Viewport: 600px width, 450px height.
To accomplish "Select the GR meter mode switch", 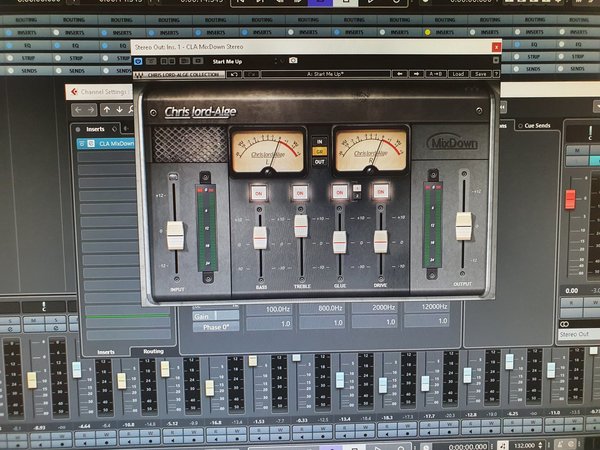I will (320, 152).
